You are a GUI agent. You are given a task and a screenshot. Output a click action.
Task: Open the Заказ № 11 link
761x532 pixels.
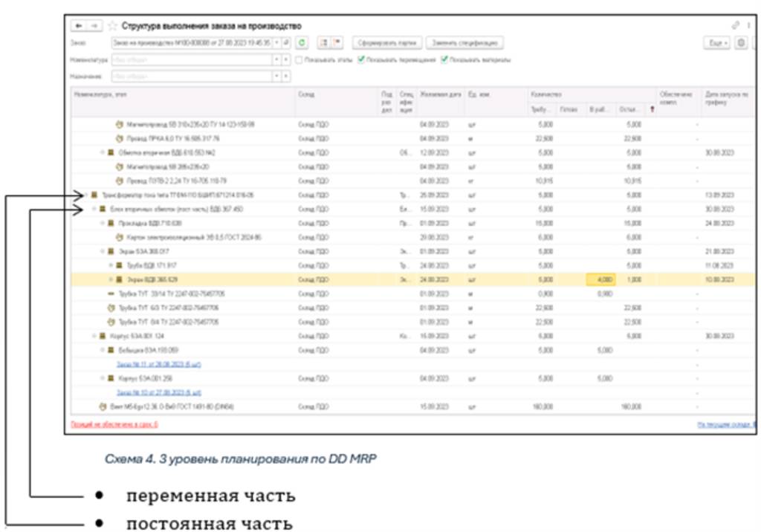coord(158,364)
